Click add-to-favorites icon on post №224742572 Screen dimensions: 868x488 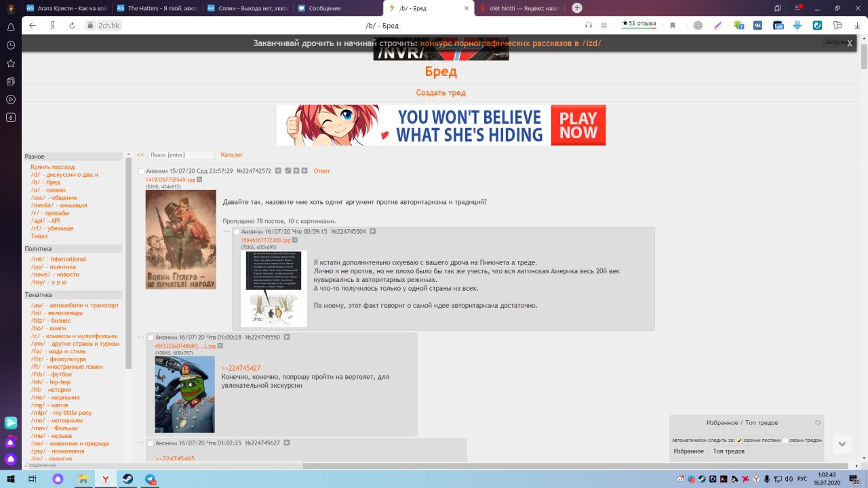click(279, 171)
